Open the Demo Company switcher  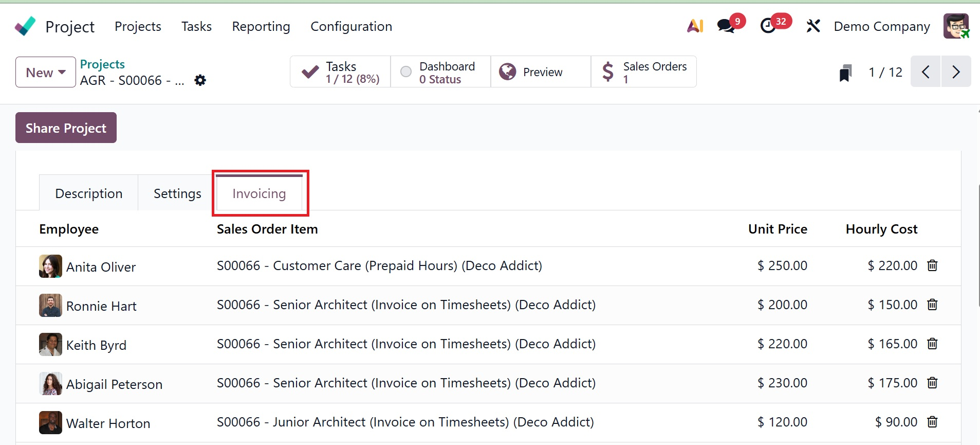point(881,26)
